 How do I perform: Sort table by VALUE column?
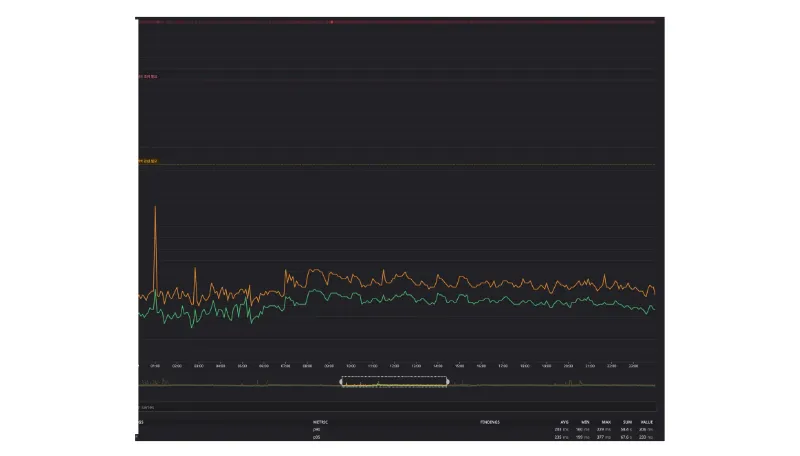(x=647, y=422)
